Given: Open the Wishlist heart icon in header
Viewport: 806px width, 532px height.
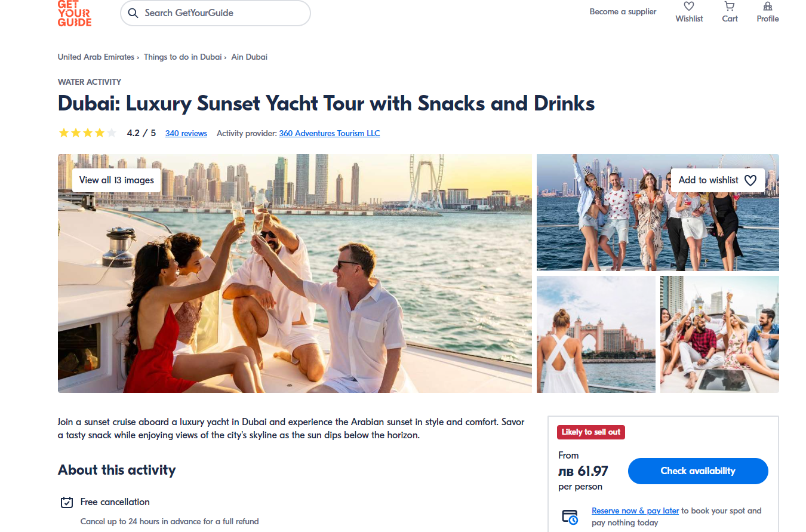Looking at the screenshot, I should [x=689, y=7].
